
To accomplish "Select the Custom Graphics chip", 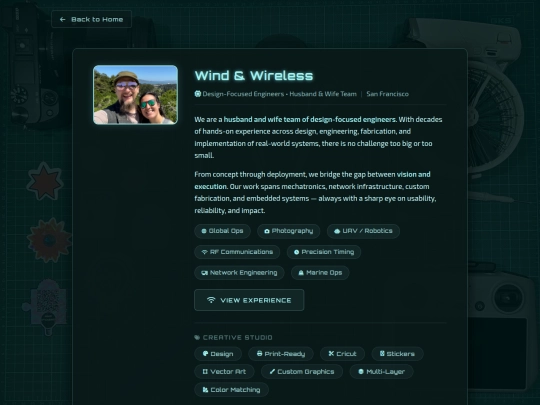I will [x=302, y=372].
